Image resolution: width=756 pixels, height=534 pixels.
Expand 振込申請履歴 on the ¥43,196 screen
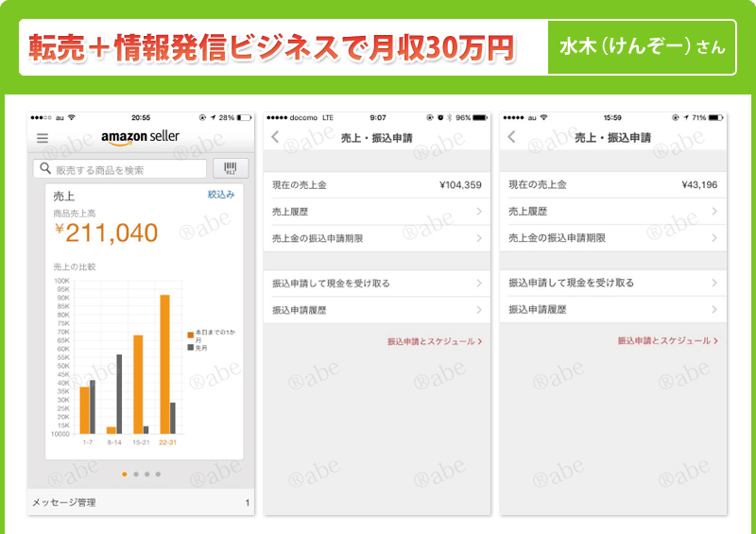pyautogui.click(x=715, y=309)
